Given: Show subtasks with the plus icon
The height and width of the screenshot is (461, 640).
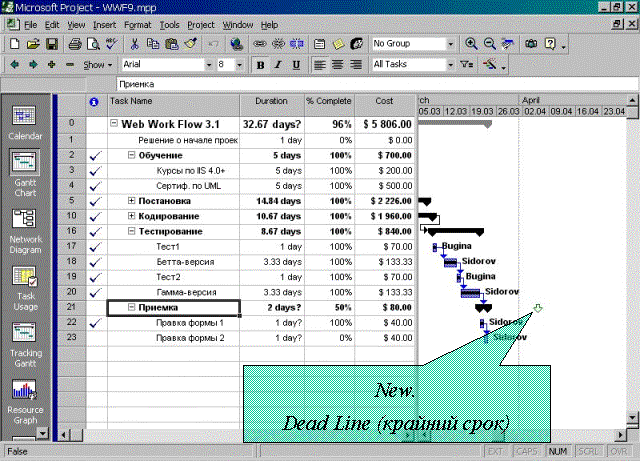Looking at the screenshot, I should [51, 65].
